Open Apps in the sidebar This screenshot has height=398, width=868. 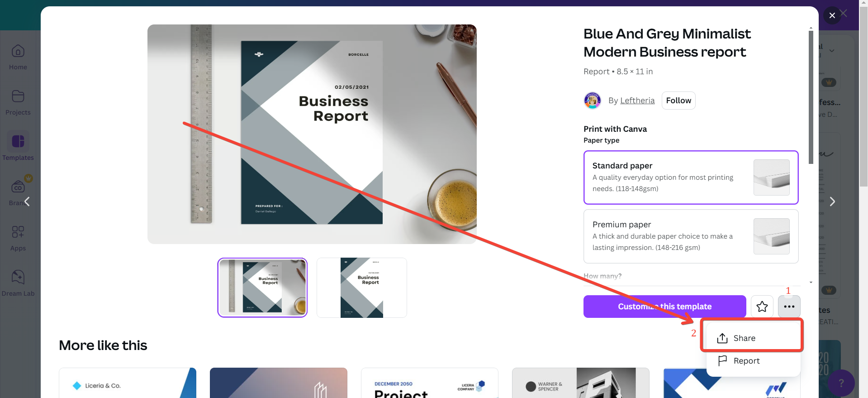(x=18, y=239)
